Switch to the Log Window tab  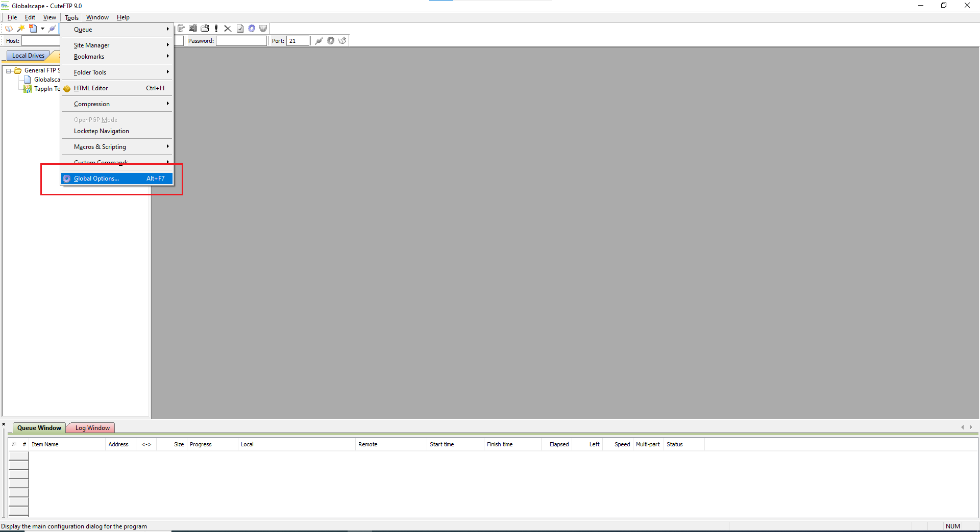click(92, 428)
